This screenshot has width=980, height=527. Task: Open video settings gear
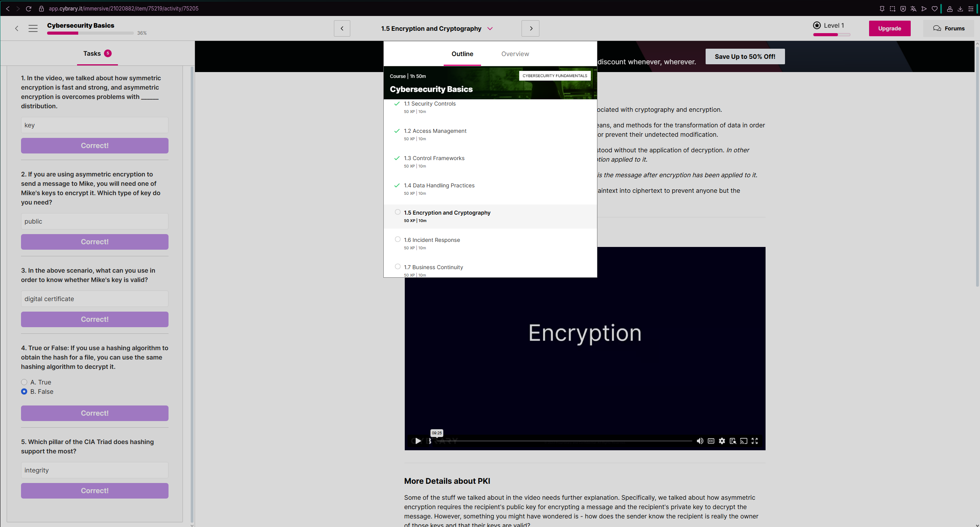pyautogui.click(x=722, y=441)
